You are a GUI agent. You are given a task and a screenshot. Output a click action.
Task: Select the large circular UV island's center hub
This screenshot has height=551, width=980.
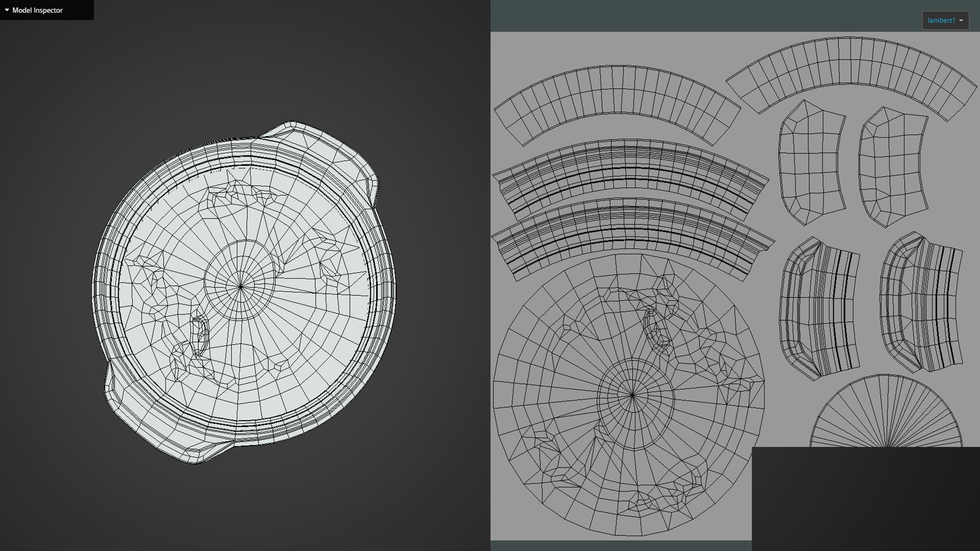click(632, 395)
